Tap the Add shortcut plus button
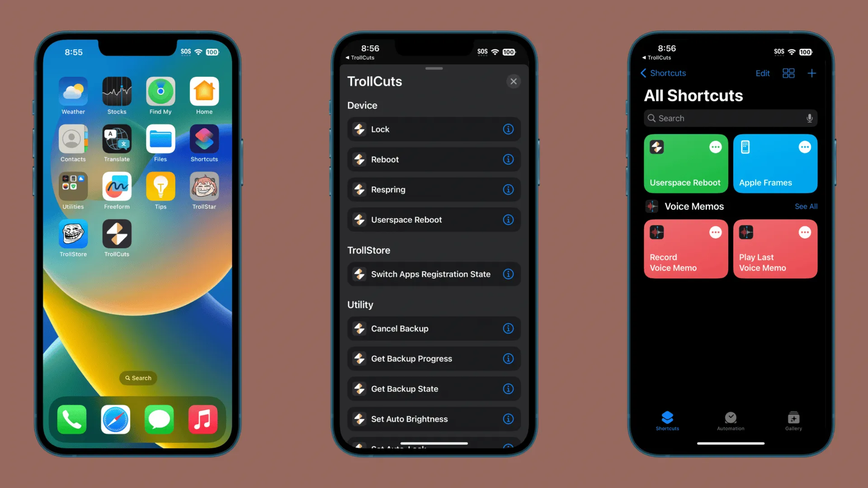 [812, 73]
